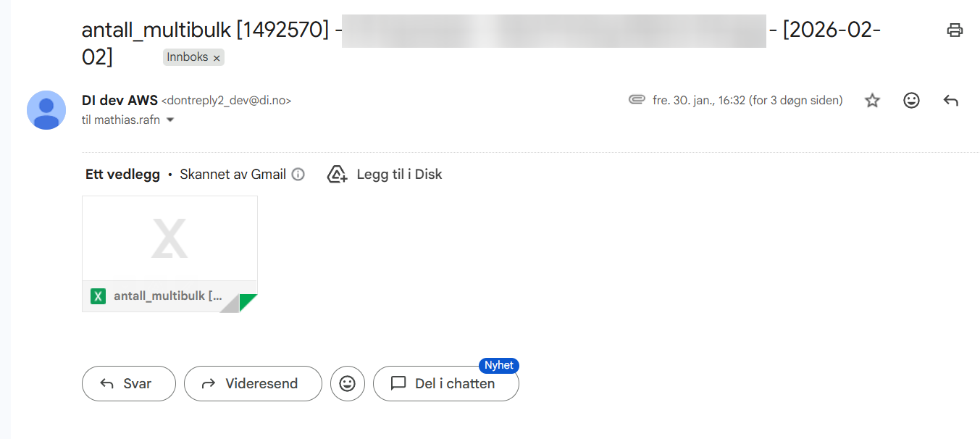Show info about Skannet av Gmail
Viewport: 980px width, 439px height.
pyautogui.click(x=298, y=175)
